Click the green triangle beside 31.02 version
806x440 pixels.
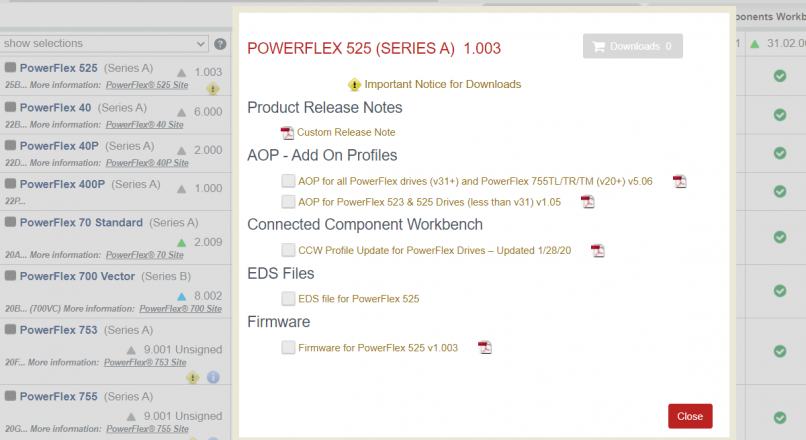(755, 44)
